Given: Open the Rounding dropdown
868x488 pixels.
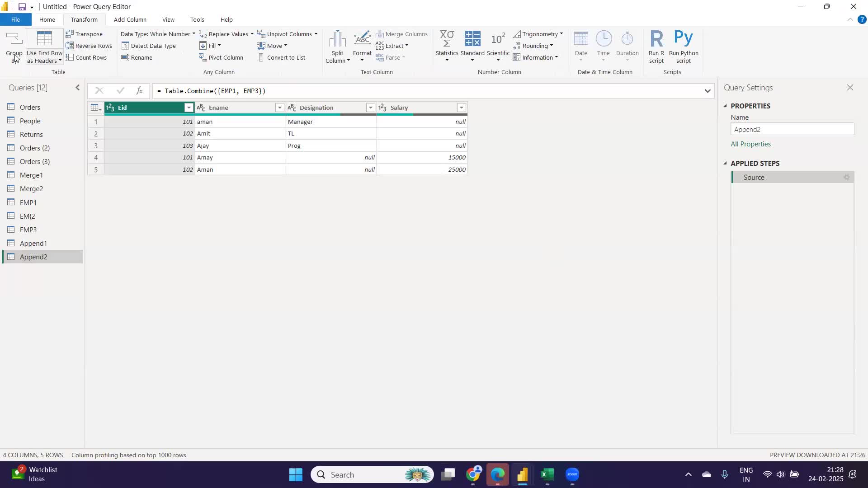Looking at the screenshot, I should tap(533, 46).
